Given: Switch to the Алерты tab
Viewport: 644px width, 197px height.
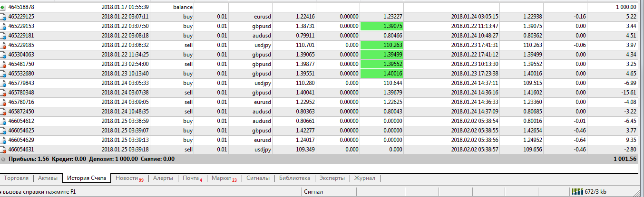Looking at the screenshot, I should pyautogui.click(x=163, y=178).
